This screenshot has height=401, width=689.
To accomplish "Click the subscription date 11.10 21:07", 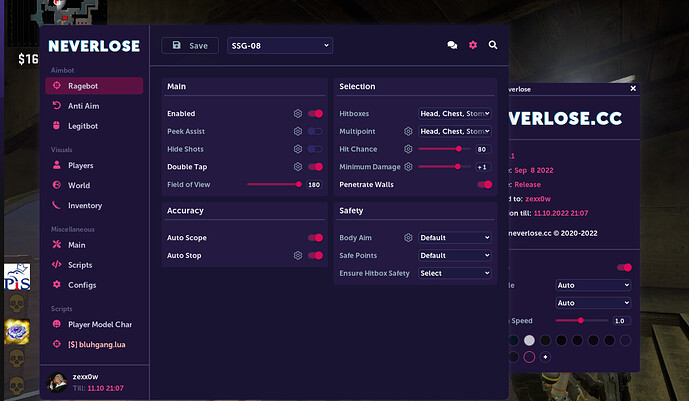I will [x=105, y=388].
